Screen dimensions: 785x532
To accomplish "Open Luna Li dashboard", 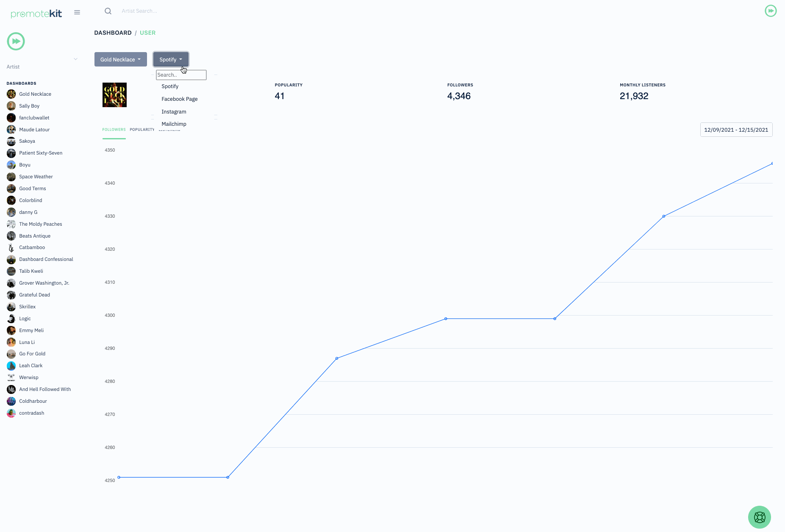I will tap(27, 342).
